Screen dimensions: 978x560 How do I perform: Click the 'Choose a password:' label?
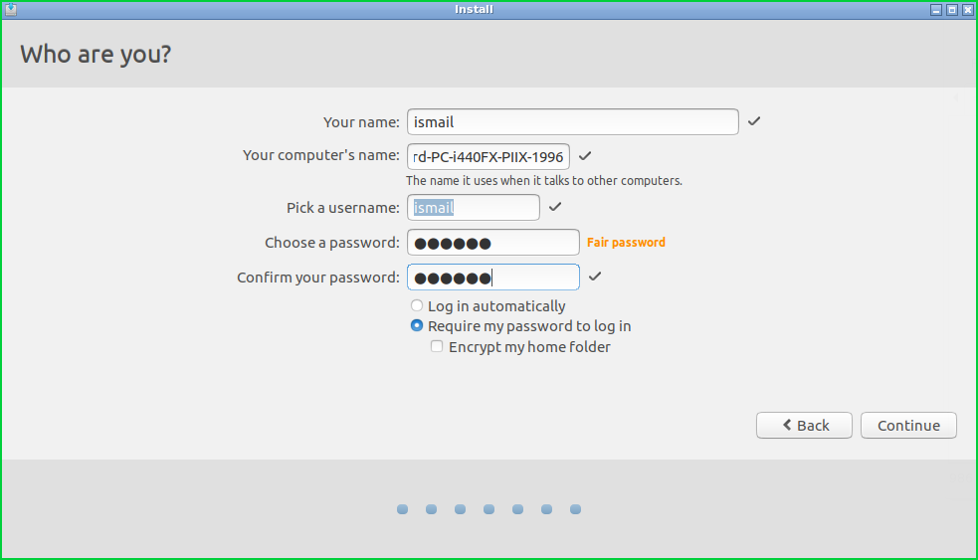click(332, 243)
